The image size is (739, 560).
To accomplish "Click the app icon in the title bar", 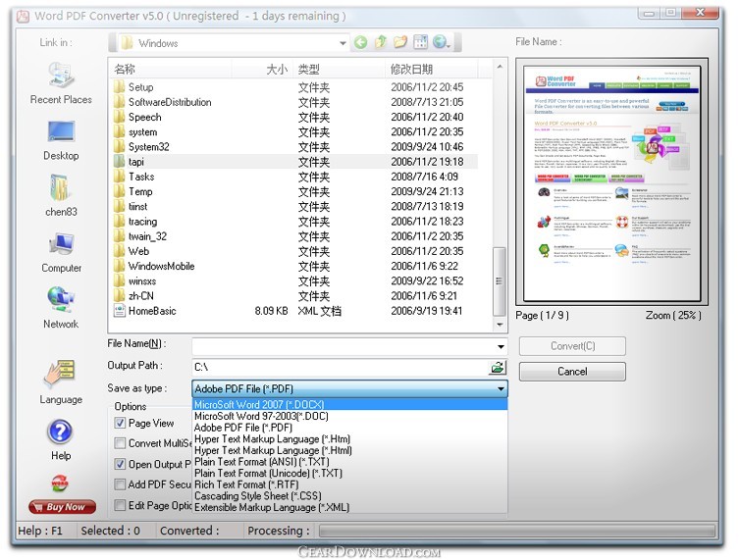I will click(x=24, y=16).
